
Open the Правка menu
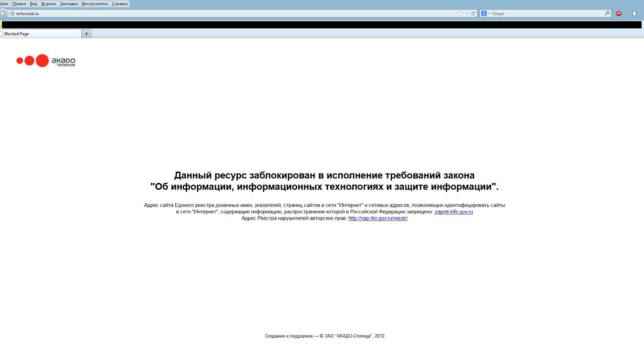tap(19, 4)
